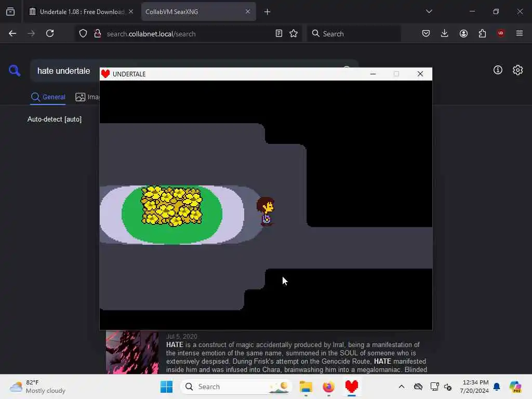Switch to Firefox from taskbar

[x=328, y=387]
